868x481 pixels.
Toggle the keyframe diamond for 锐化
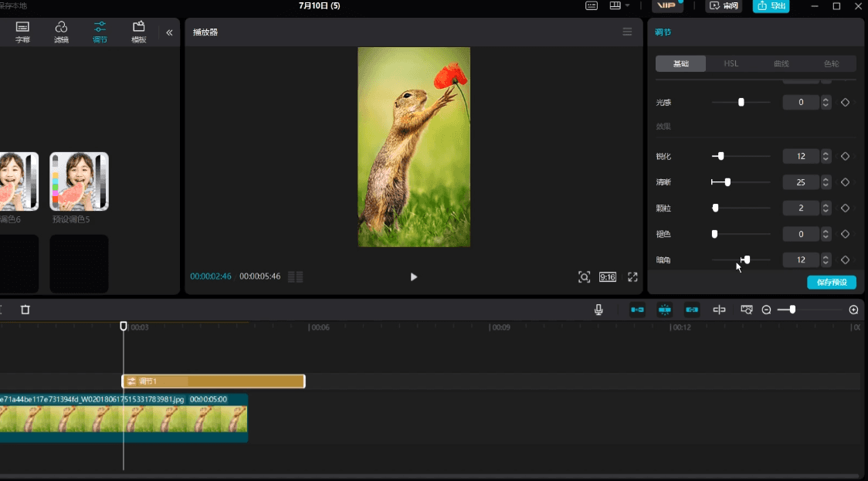tap(845, 156)
